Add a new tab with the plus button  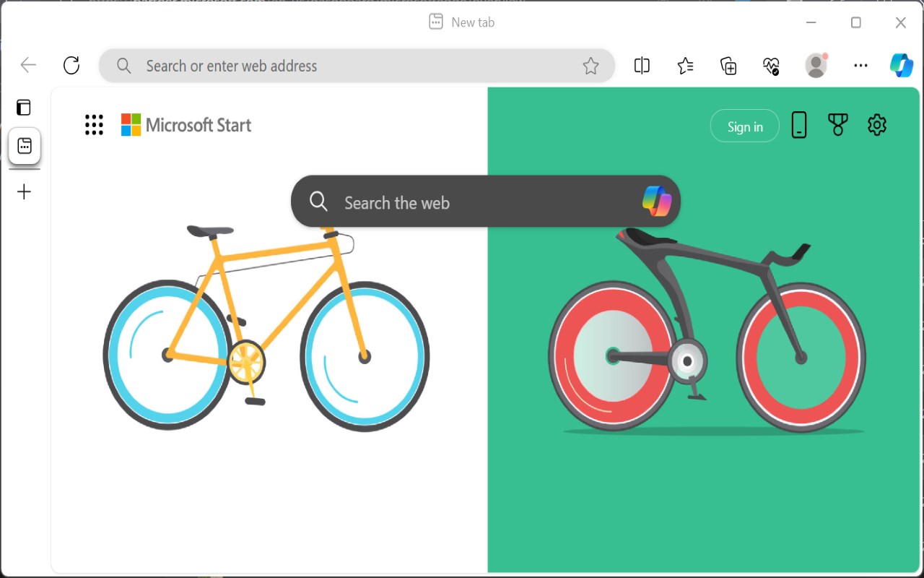click(24, 191)
